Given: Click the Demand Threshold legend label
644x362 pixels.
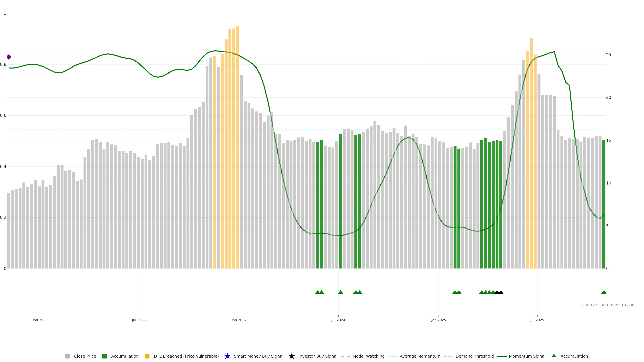Looking at the screenshot, I should (474, 356).
